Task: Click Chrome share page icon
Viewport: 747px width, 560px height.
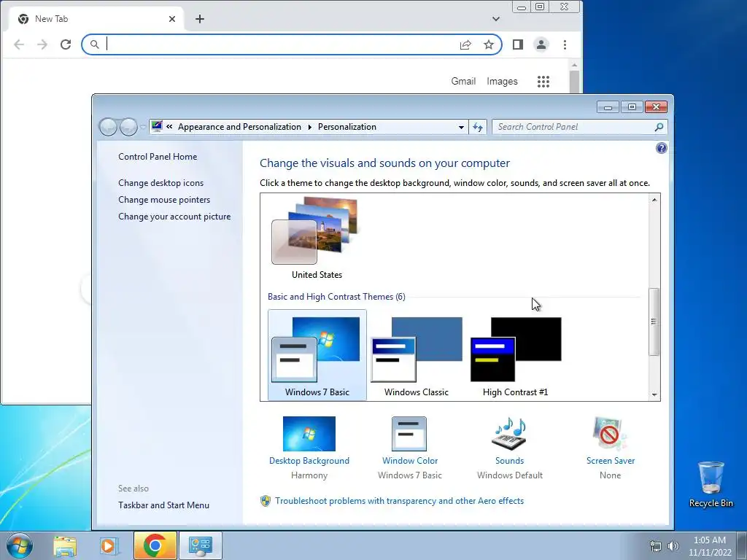Action: (465, 44)
